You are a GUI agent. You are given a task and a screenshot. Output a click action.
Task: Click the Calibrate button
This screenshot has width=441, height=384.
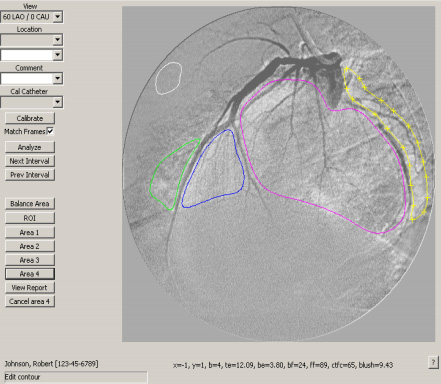click(30, 118)
